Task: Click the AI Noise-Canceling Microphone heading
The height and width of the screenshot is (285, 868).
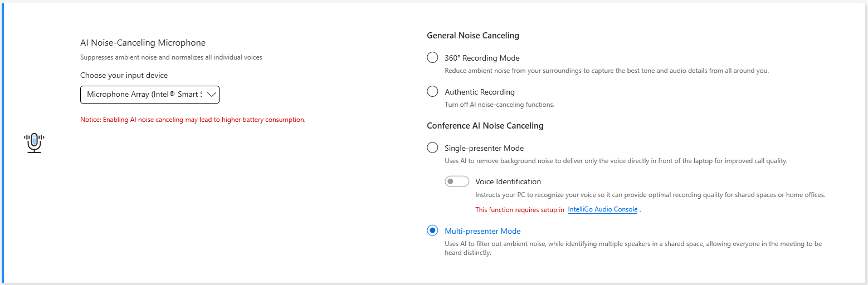Action: tap(143, 43)
